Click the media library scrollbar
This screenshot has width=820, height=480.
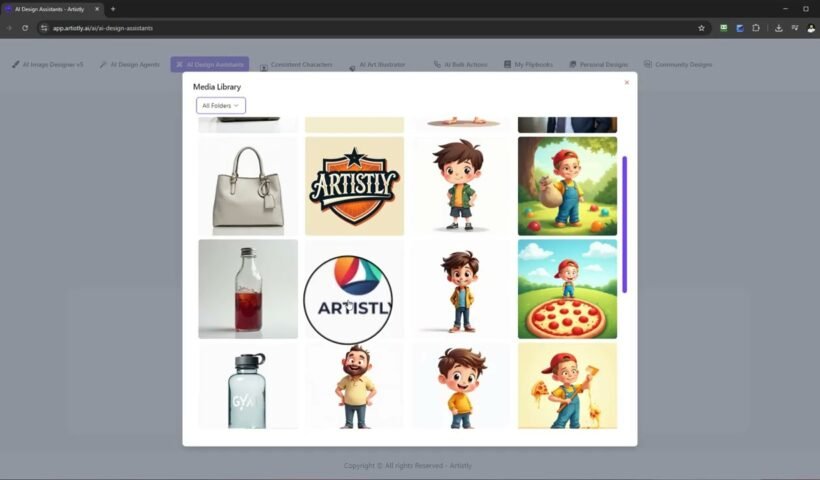tap(624, 225)
